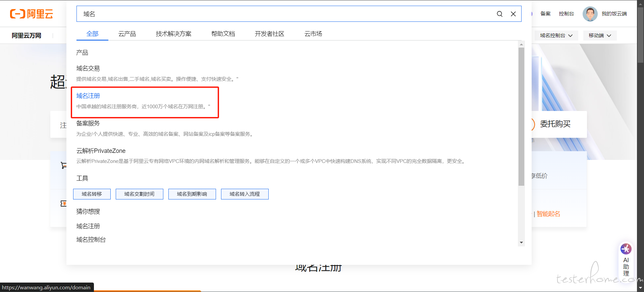Switch to the 云产品 tab
This screenshot has height=292, width=644.
(127, 34)
